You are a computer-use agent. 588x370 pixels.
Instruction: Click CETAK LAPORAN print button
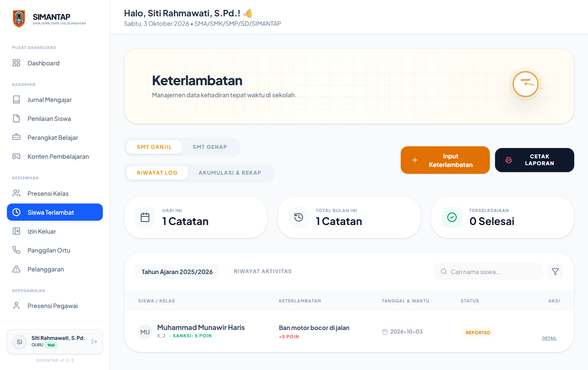(x=535, y=160)
